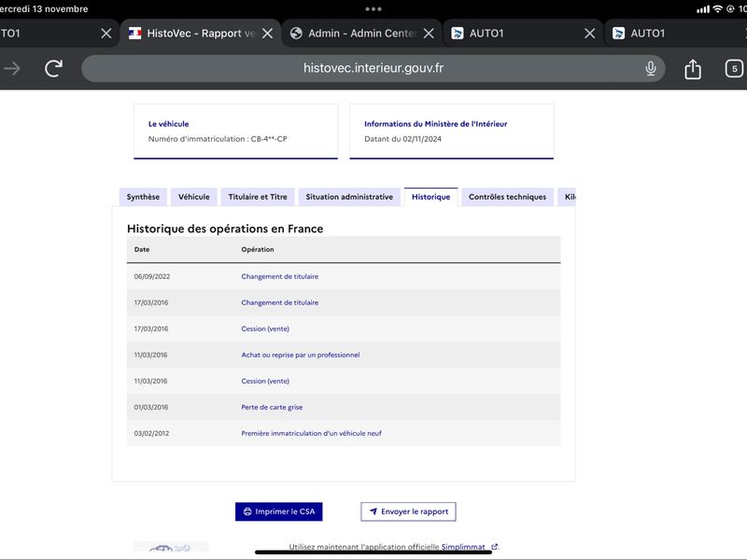Tap the microphone icon in the address bar
747x560 pixels.
tap(650, 68)
